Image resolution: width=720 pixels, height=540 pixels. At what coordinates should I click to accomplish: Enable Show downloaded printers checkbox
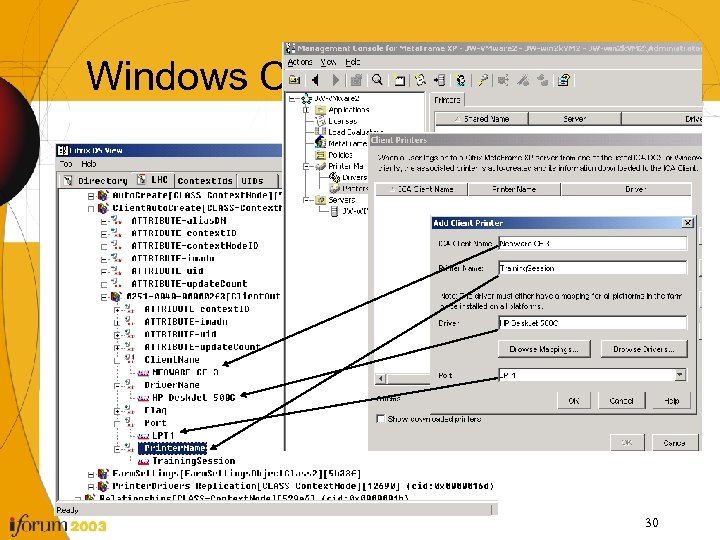pos(380,419)
